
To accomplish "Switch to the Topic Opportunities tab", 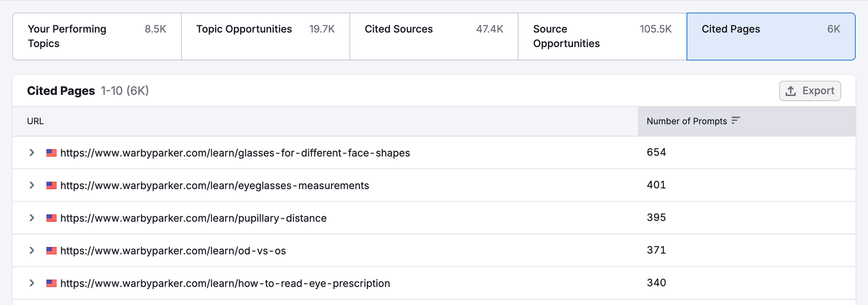I will [x=265, y=36].
